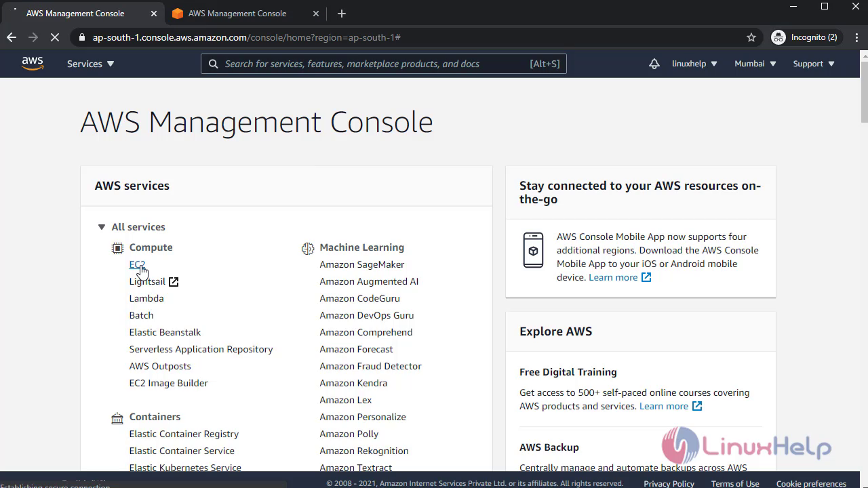The width and height of the screenshot is (868, 488).
Task: Open Amazon Rekognition link
Action: pos(363,451)
